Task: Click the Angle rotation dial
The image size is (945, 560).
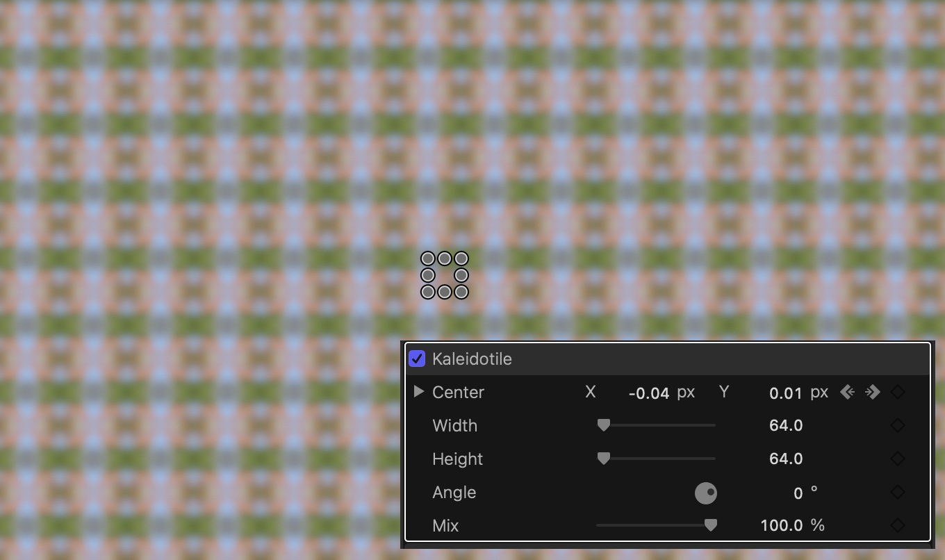Action: (706, 493)
